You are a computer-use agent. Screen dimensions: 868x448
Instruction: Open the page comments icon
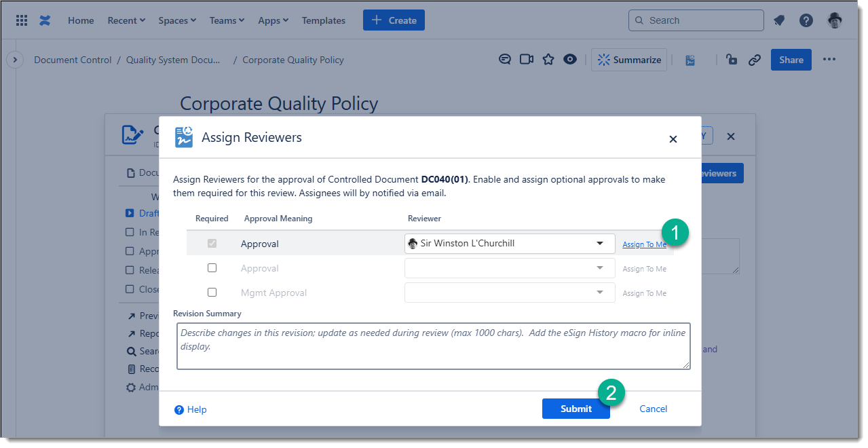(505, 60)
